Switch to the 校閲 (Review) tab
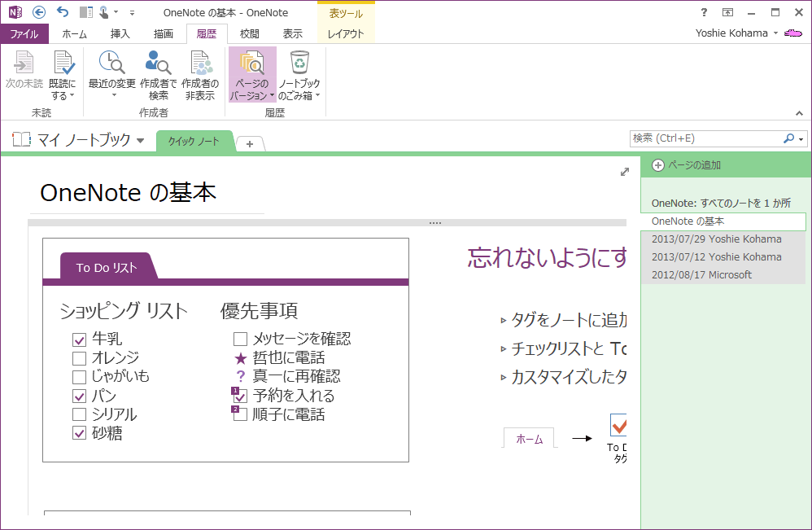This screenshot has width=812, height=530. 250,33
